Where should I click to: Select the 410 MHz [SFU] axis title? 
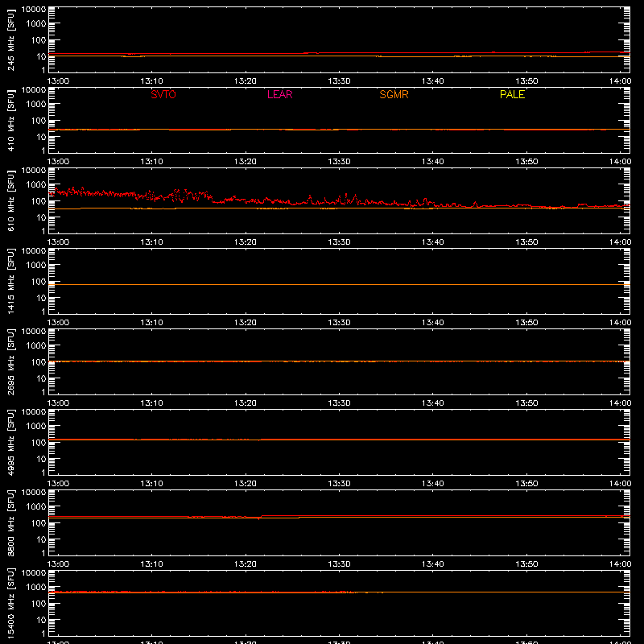tap(10, 120)
